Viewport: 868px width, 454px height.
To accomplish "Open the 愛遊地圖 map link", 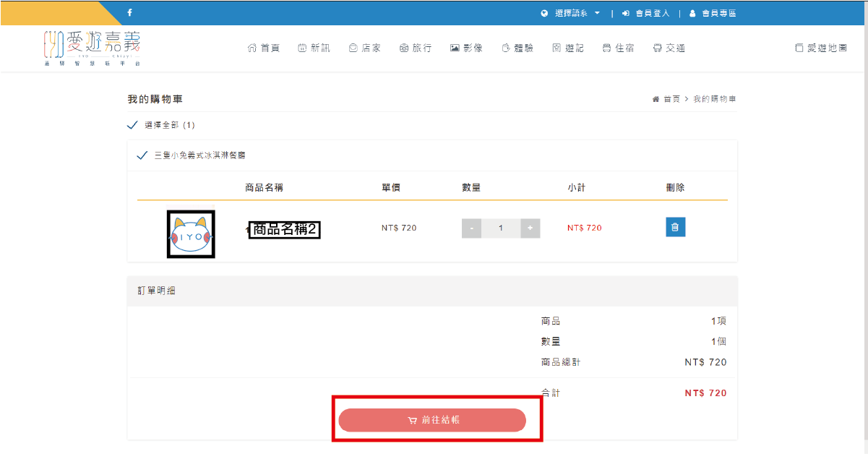I will click(820, 48).
